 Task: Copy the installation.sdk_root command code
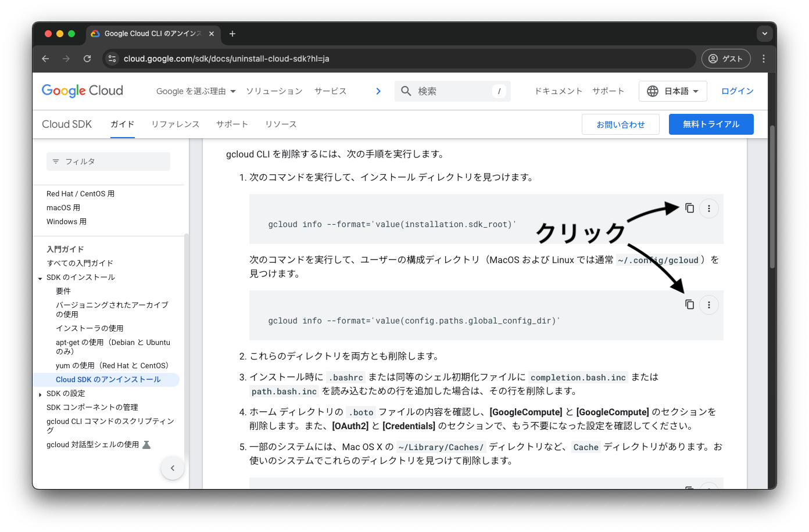pyautogui.click(x=689, y=208)
